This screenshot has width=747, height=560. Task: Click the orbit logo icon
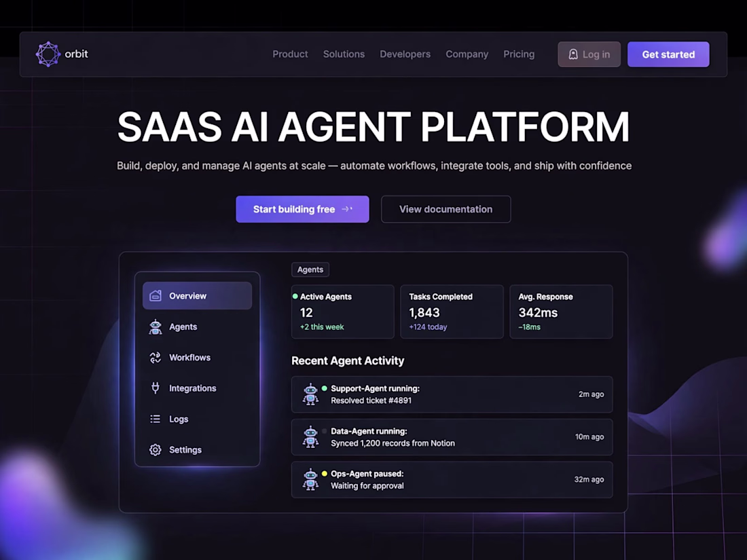(x=48, y=54)
